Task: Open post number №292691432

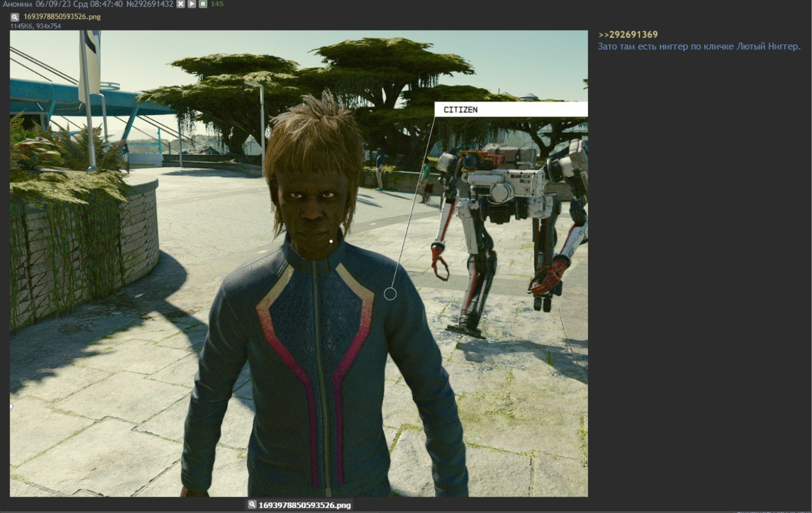Action: click(x=150, y=4)
